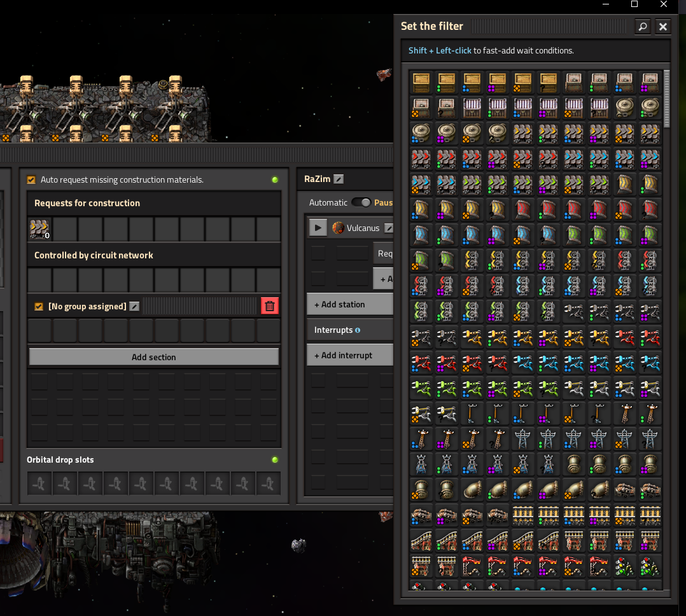Screen dimensions: 686x616
Task: Pick the rare yellow transport belt in filter list
Action: tap(573, 133)
